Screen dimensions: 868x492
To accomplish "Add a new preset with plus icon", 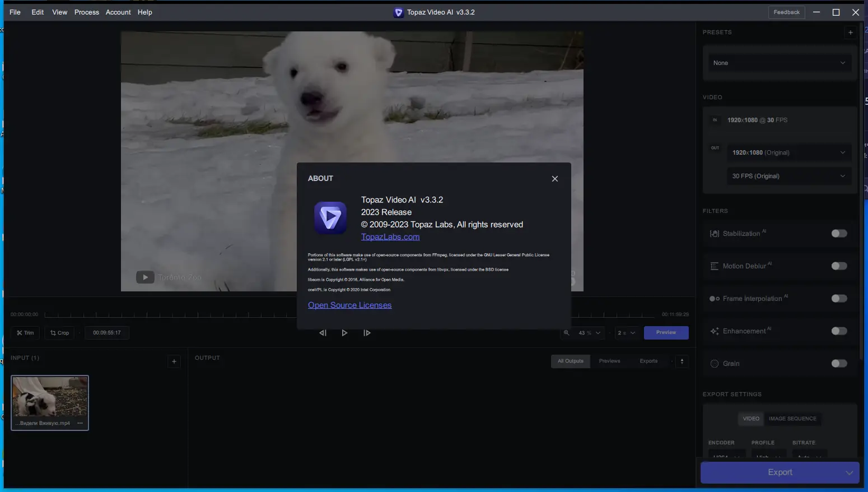I will pyautogui.click(x=851, y=33).
